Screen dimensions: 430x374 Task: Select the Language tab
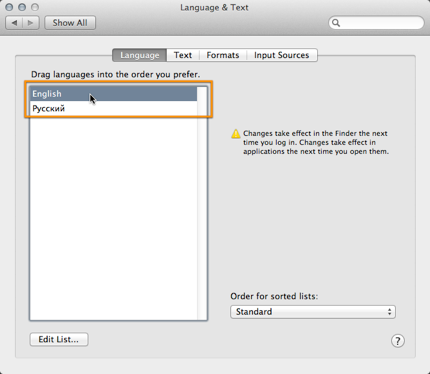[139, 55]
